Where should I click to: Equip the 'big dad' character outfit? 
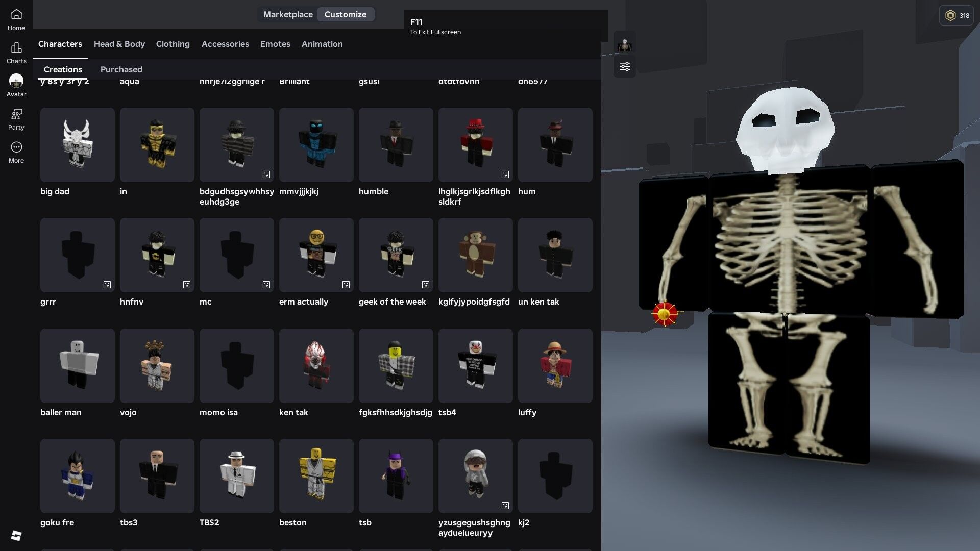point(78,145)
